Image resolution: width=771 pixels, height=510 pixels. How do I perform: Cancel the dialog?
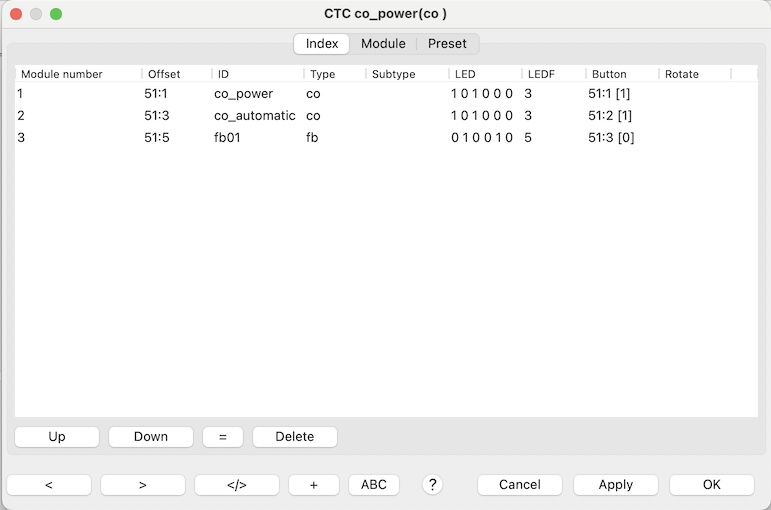(x=519, y=484)
